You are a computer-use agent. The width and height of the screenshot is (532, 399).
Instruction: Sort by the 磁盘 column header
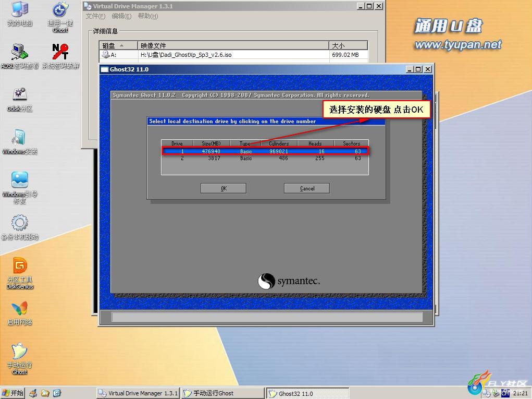point(118,45)
